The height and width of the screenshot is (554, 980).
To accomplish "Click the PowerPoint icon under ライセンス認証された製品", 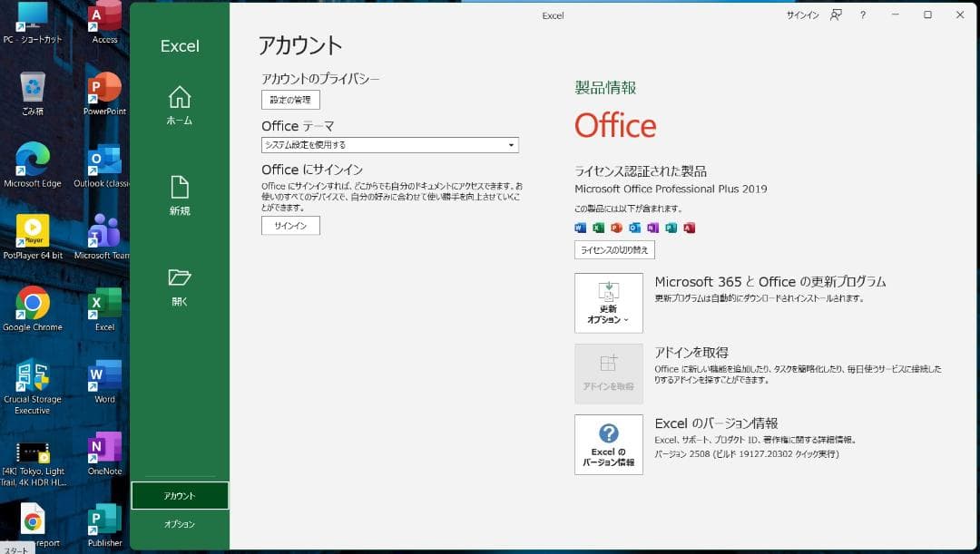I will point(616,228).
